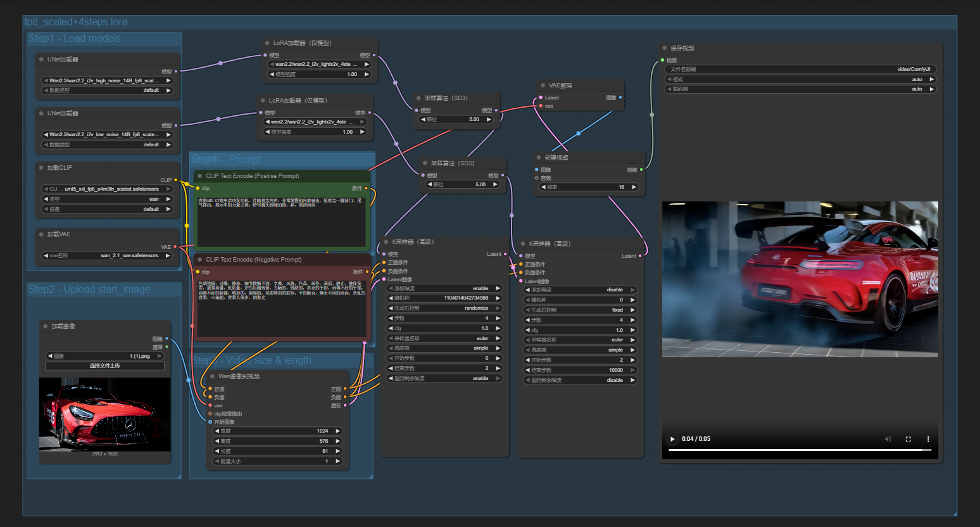
Task: Click the 图像 output port on 加载图像
Action: (x=166, y=339)
